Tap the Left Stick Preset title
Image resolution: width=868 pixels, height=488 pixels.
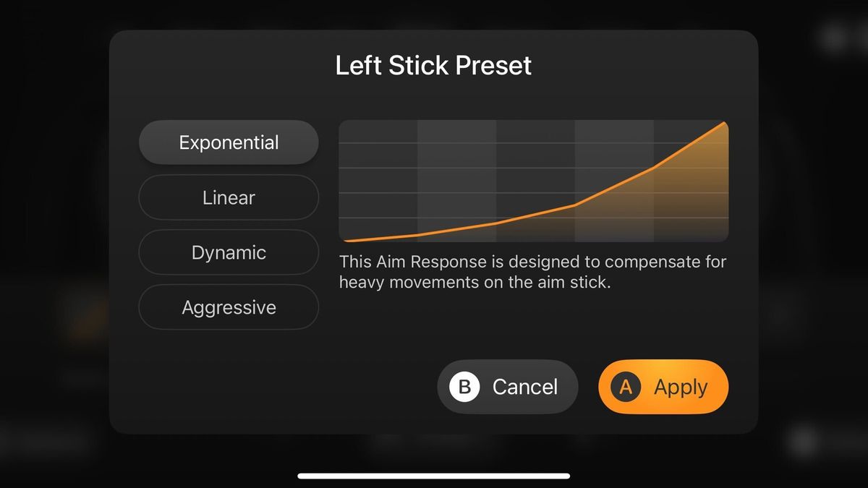[x=433, y=66]
